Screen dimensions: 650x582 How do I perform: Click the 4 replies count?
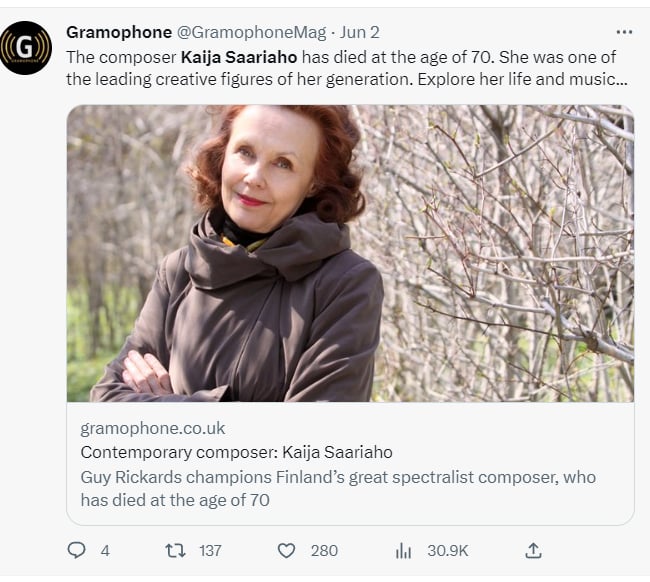(x=105, y=551)
